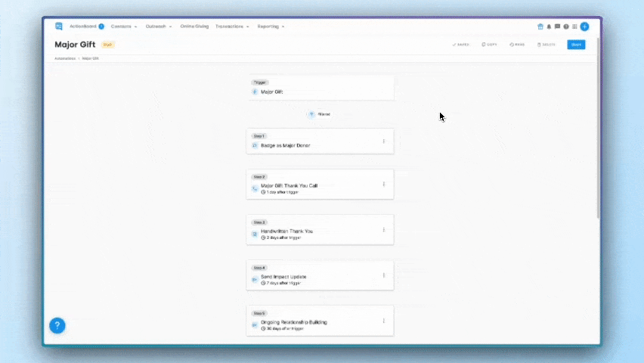Click the Draft status badge
644x363 pixels.
point(107,45)
